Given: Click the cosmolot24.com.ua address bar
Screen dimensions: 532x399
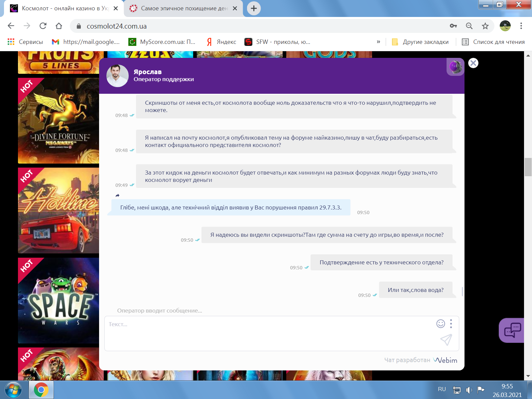Looking at the screenshot, I should [x=259, y=26].
